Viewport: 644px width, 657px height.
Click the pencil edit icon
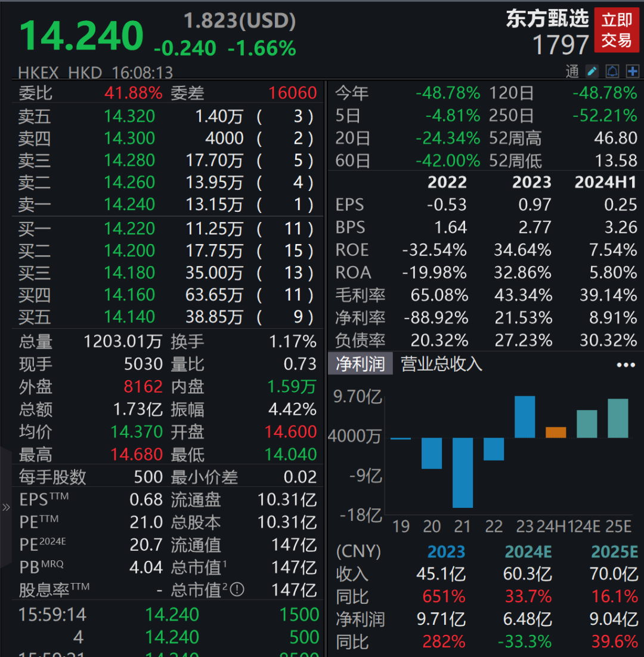pos(592,71)
